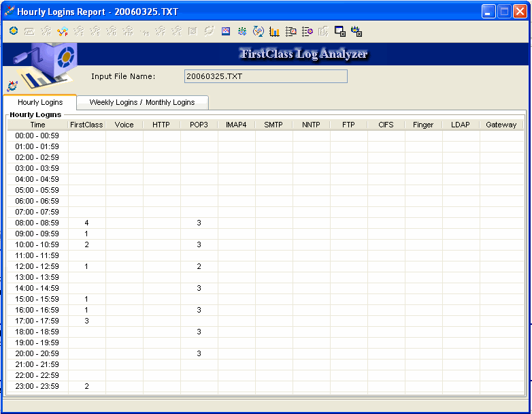Click the Time column header
The width and height of the screenshot is (532, 414).
click(37, 125)
